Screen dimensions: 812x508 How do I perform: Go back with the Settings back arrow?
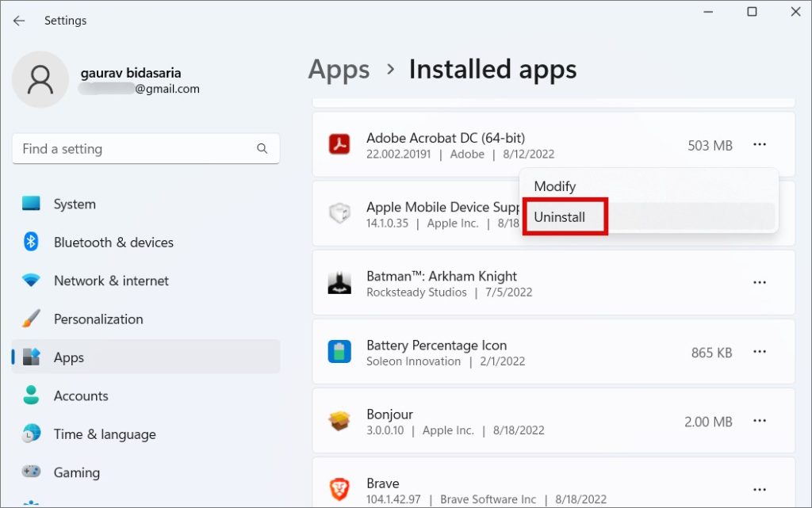click(x=19, y=21)
